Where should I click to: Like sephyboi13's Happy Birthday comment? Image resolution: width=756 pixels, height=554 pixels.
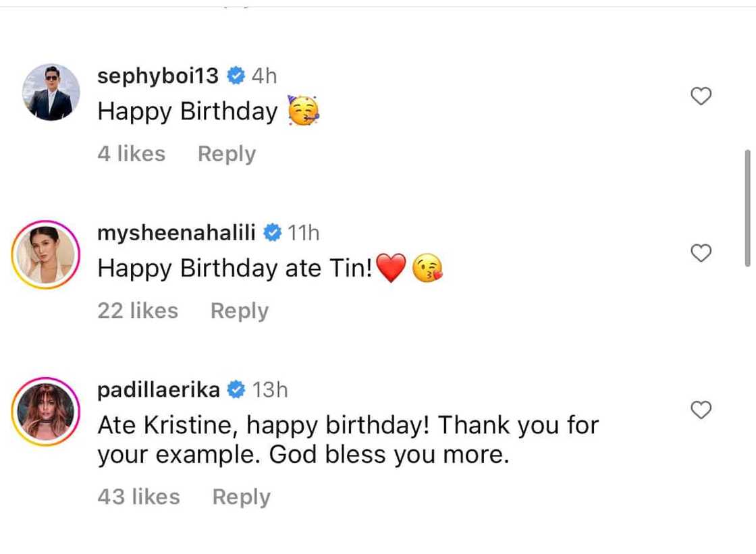pyautogui.click(x=702, y=96)
